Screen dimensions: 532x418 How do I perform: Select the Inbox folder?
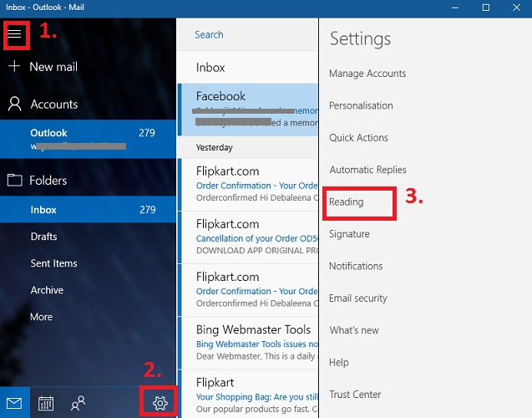click(88, 210)
